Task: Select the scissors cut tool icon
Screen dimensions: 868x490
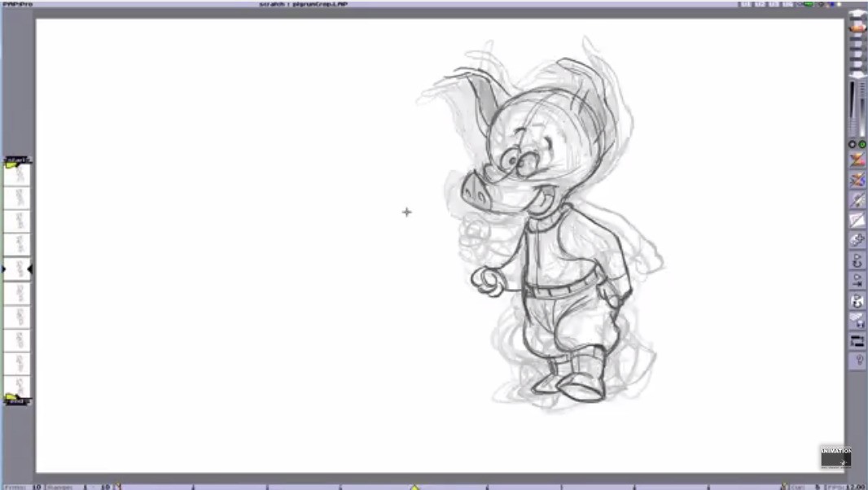Action: tap(857, 201)
